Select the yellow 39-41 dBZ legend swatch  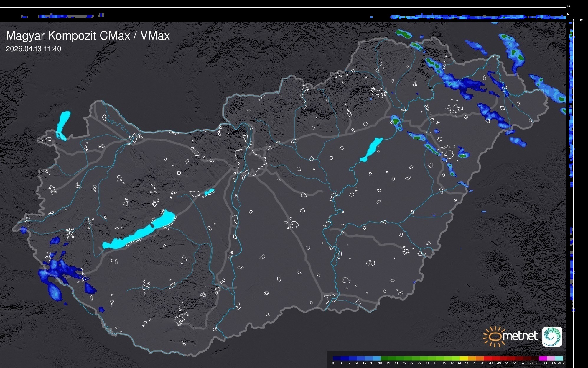click(x=464, y=358)
